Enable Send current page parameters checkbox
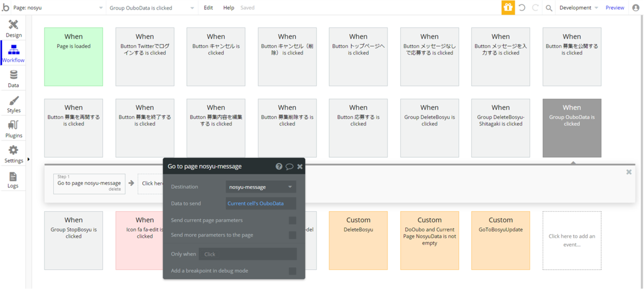644x289 pixels. pyautogui.click(x=292, y=220)
